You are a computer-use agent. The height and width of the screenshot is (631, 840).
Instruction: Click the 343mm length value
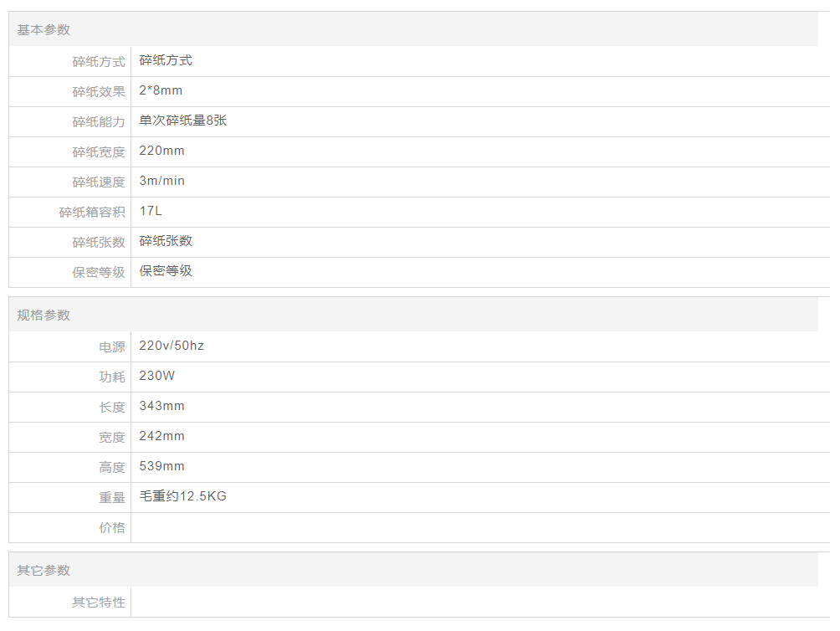(162, 406)
